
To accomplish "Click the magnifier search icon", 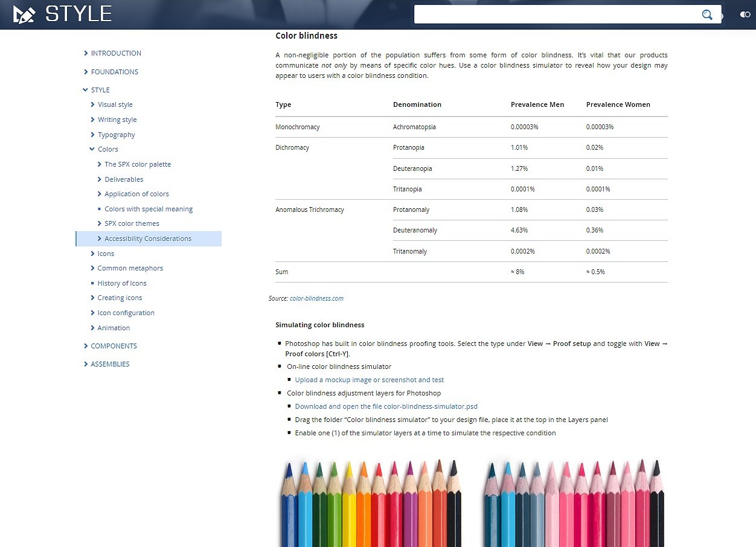I will (x=707, y=14).
